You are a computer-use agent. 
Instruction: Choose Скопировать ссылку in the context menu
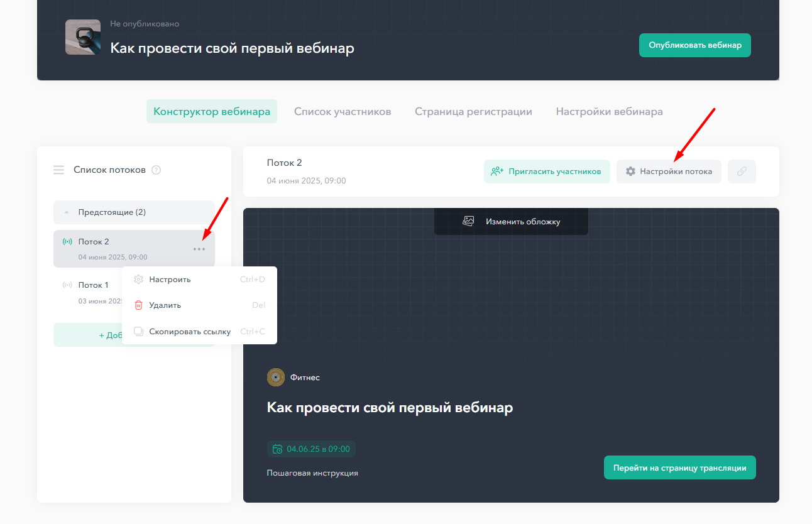point(199,332)
